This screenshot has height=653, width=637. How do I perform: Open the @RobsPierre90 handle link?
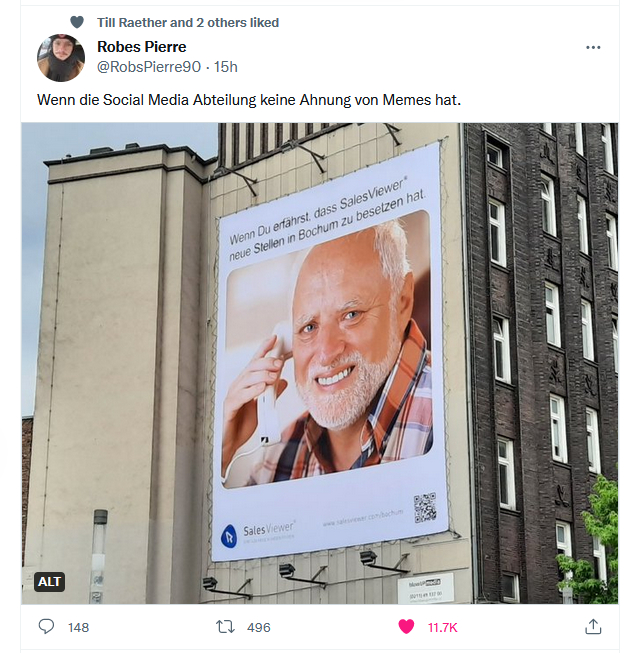point(149,67)
